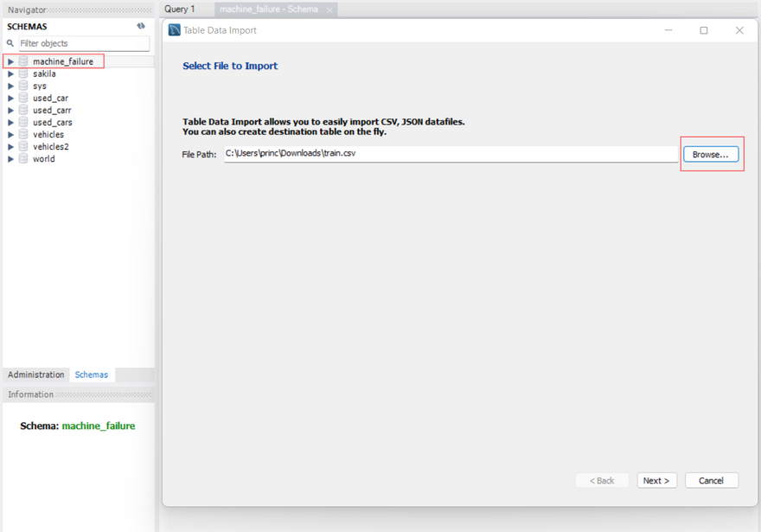
Task: Select the Schemas navigator tab
Action: click(x=92, y=375)
